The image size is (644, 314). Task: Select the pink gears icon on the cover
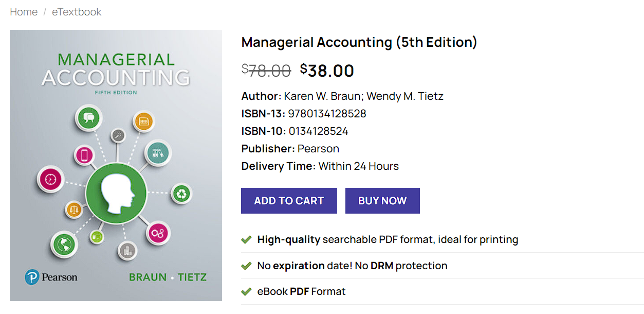(158, 233)
